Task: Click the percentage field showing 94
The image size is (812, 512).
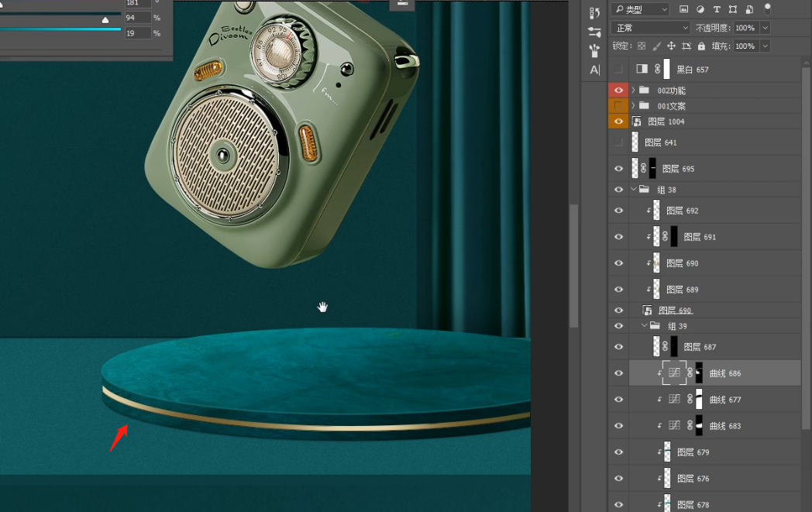Action: pyautogui.click(x=137, y=18)
